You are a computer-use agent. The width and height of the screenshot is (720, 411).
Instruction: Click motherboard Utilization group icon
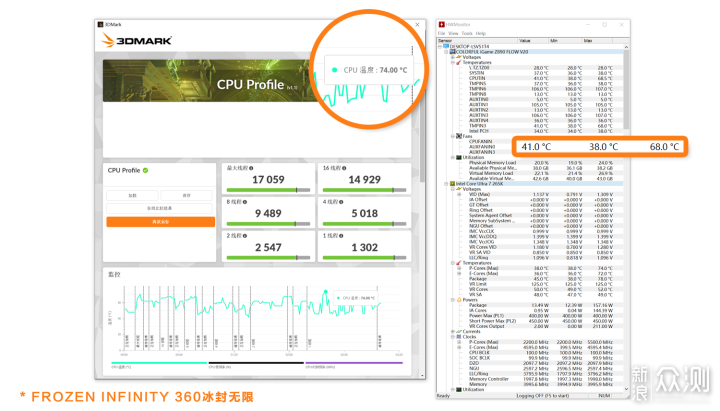tap(459, 158)
